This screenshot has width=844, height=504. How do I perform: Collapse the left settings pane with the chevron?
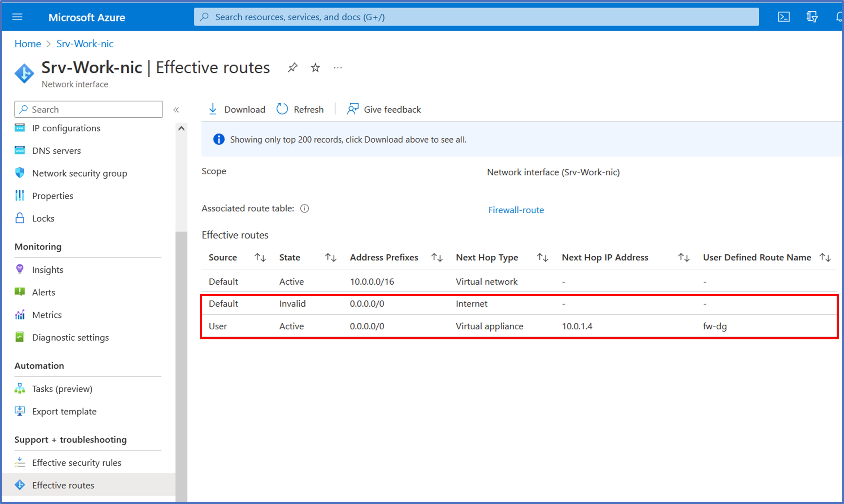pos(176,109)
